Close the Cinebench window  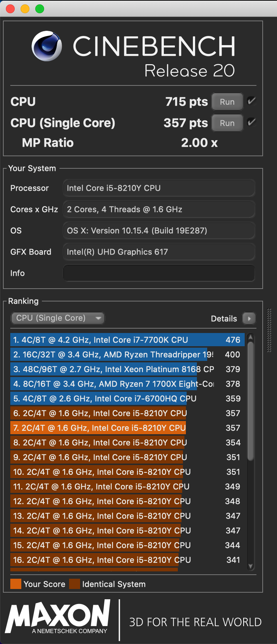tap(10, 9)
